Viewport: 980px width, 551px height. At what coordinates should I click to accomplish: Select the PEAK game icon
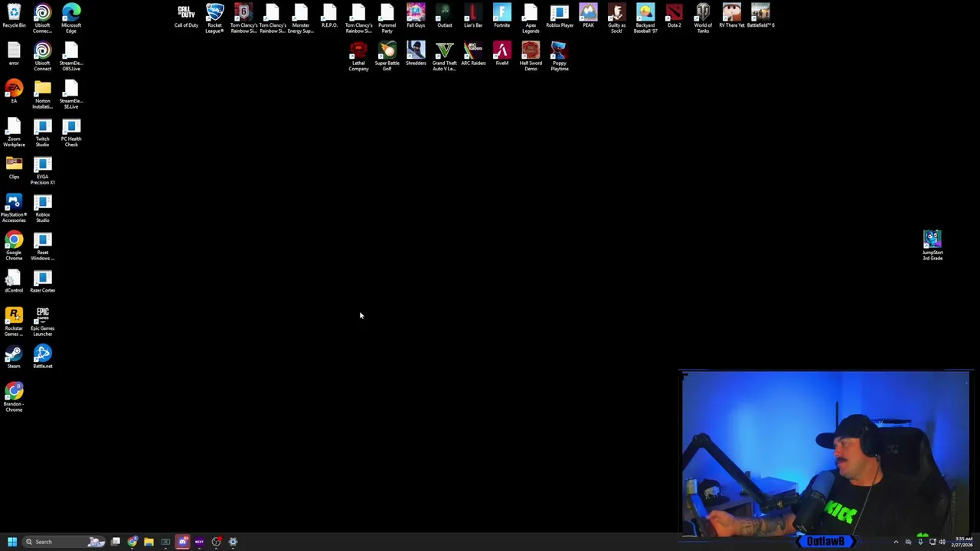click(x=588, y=16)
